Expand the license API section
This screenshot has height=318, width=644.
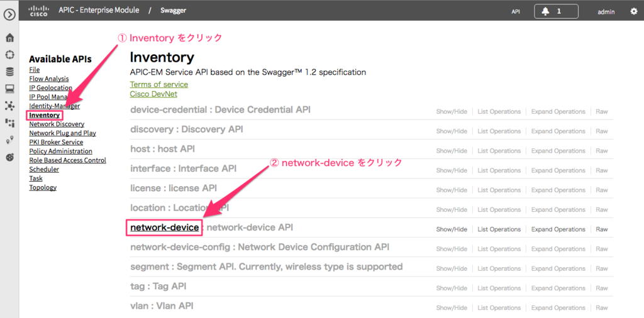click(145, 189)
